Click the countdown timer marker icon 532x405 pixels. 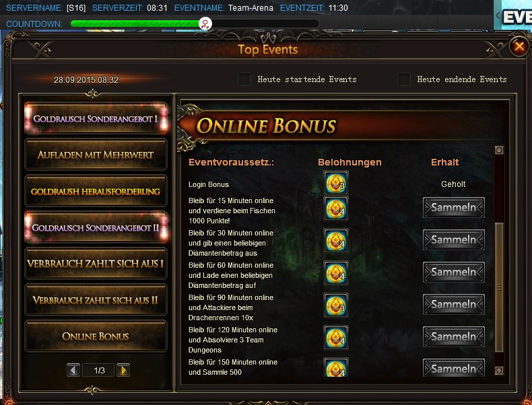click(x=205, y=24)
